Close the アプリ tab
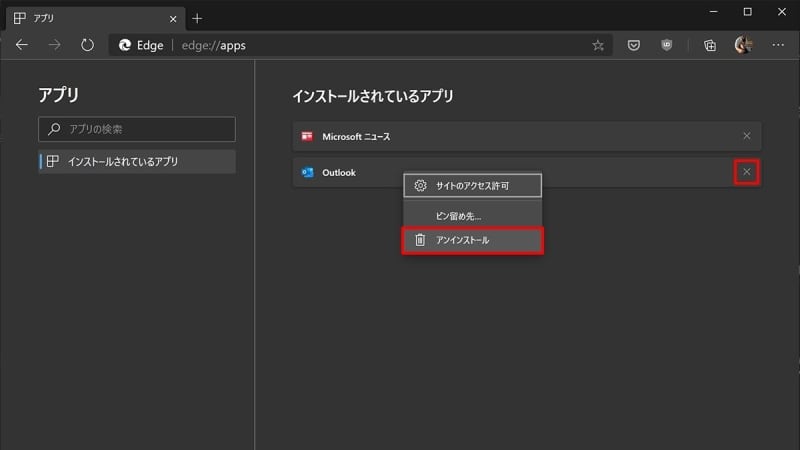800x450 pixels. (173, 19)
